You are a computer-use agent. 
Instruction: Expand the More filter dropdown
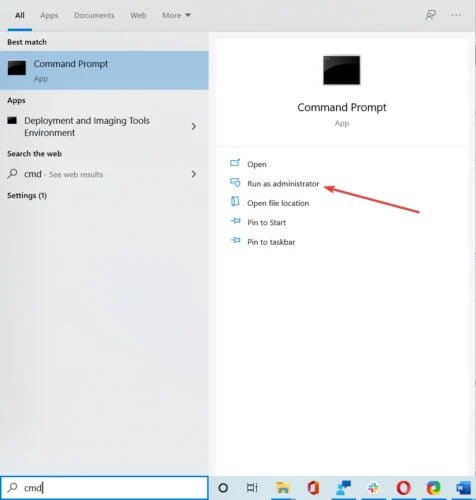(x=176, y=15)
